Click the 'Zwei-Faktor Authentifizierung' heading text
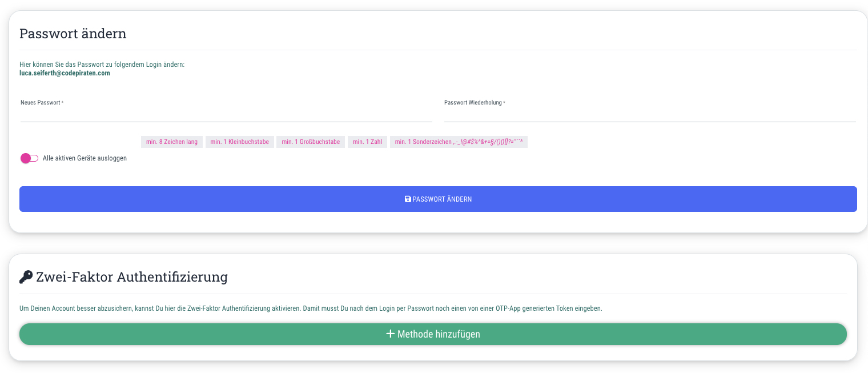 (x=132, y=277)
